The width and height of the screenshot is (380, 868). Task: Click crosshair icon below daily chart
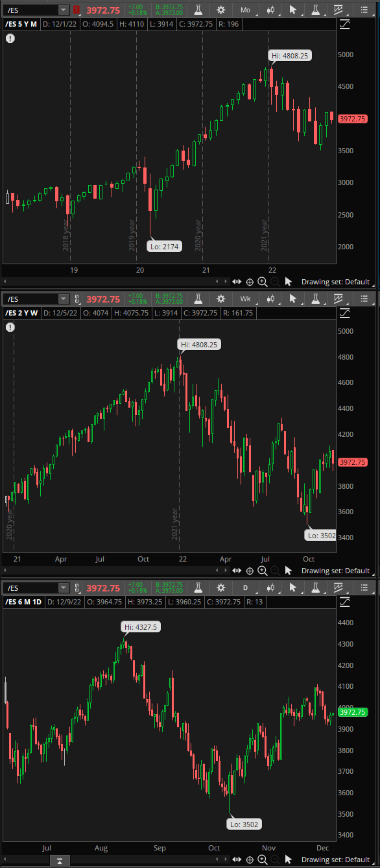pos(250,860)
